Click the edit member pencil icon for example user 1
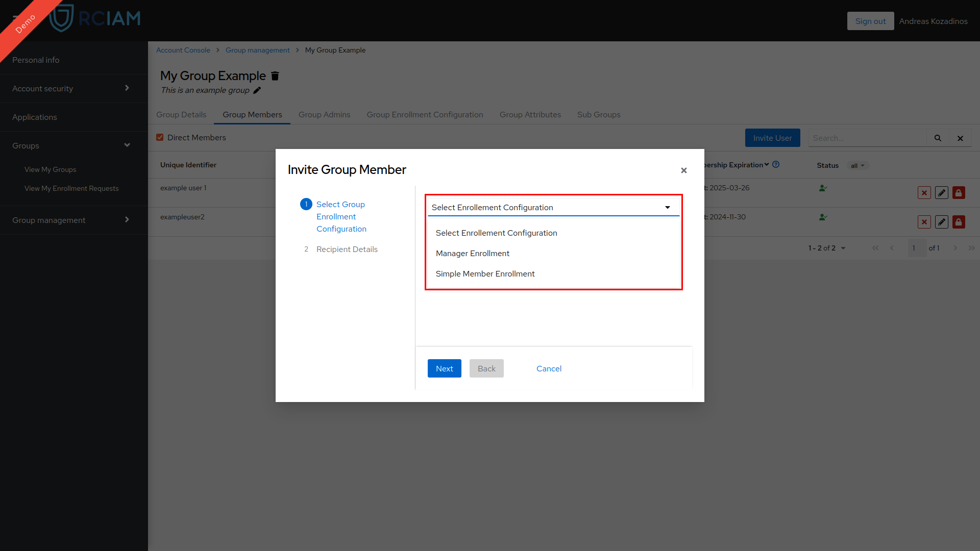 click(x=942, y=193)
